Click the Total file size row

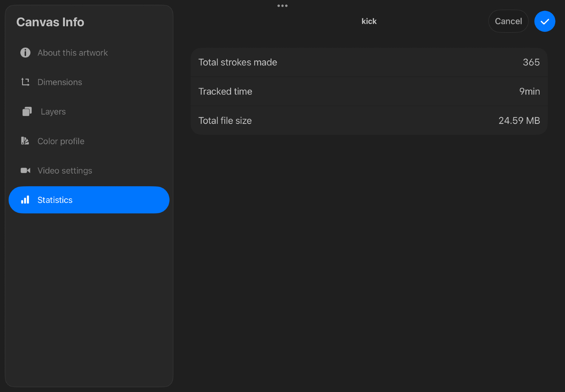coord(369,121)
